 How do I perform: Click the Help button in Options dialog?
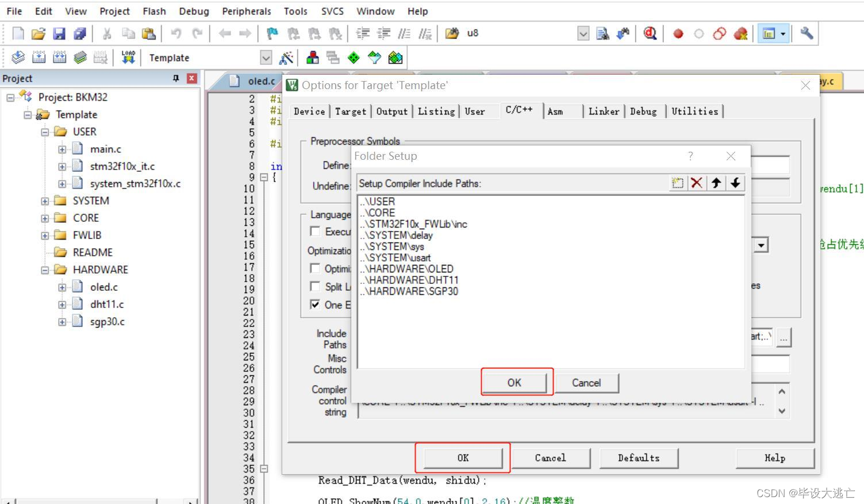pyautogui.click(x=775, y=458)
